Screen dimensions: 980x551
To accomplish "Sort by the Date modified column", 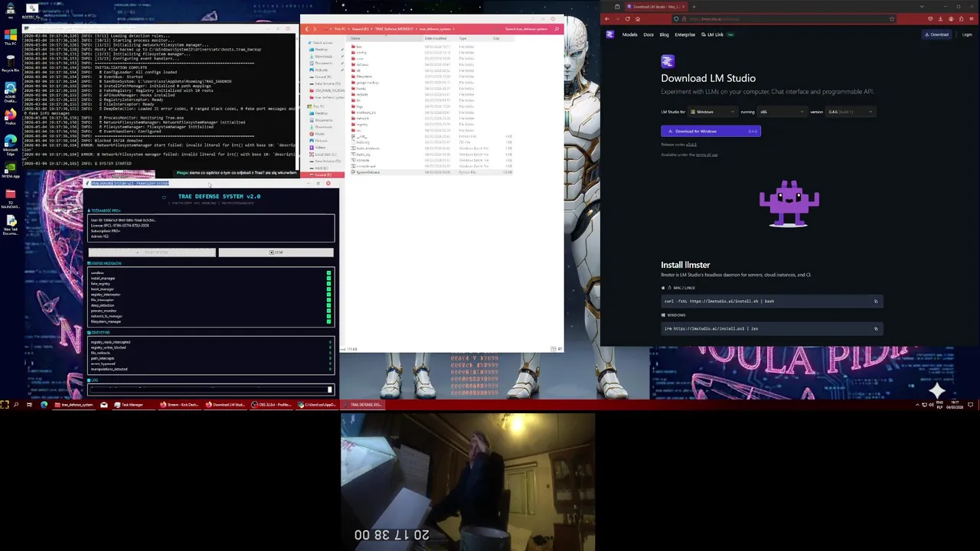I will click(436, 38).
